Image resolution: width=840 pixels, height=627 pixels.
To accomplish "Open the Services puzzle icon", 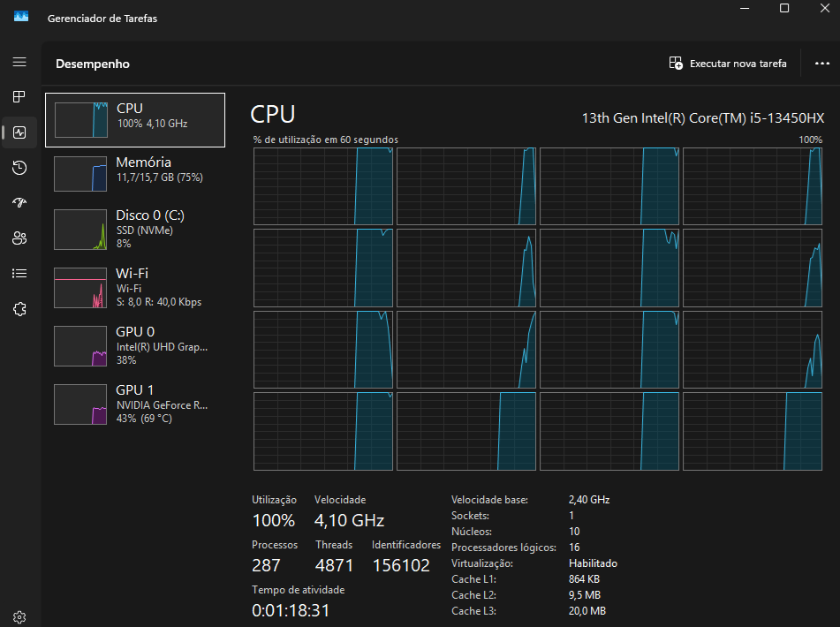I will click(19, 309).
